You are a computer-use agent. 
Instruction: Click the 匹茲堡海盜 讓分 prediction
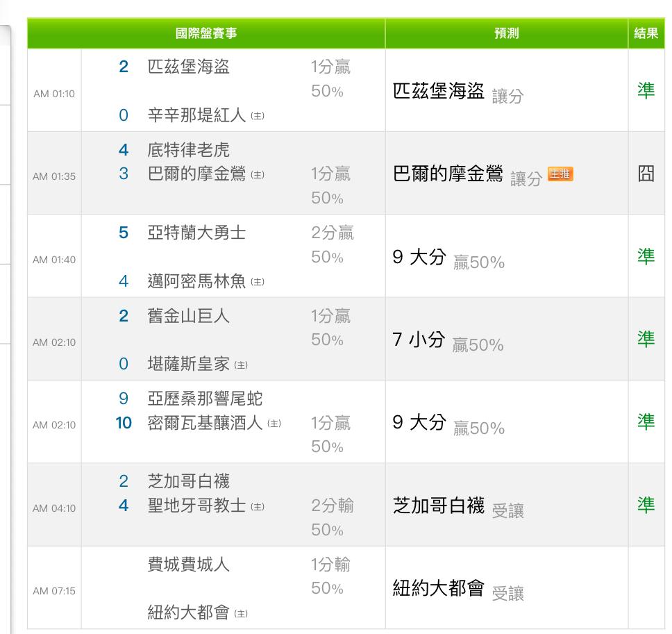(458, 92)
